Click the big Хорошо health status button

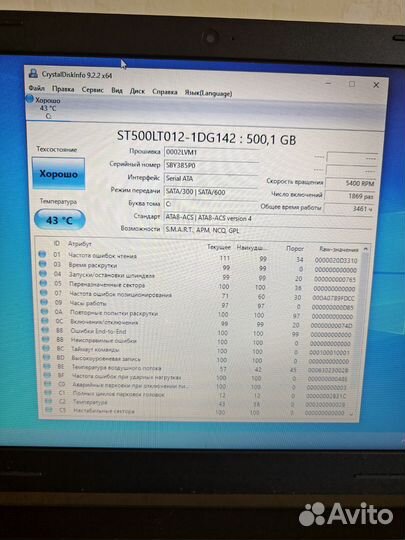point(58,174)
